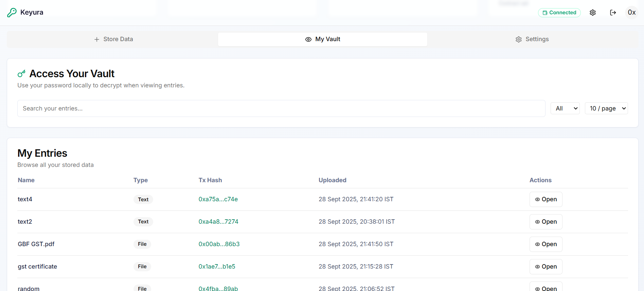
Task: Click the logout arrow icon
Action: (x=613, y=13)
